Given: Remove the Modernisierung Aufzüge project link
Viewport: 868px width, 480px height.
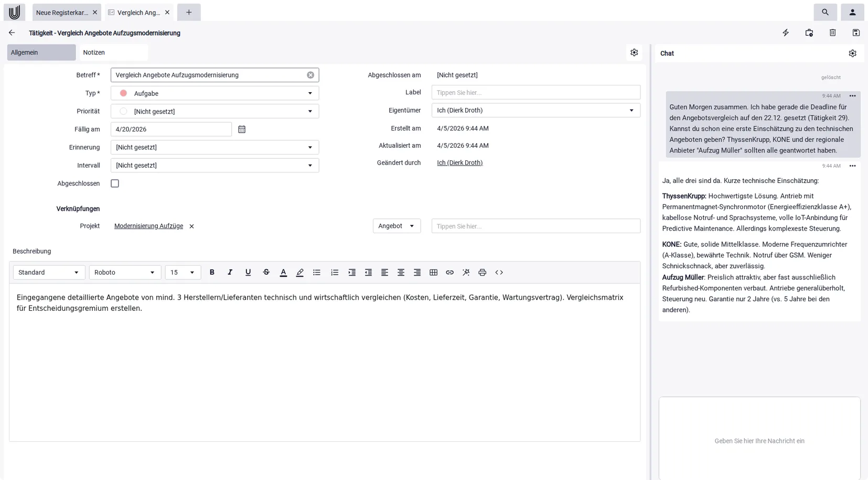Looking at the screenshot, I should click(x=191, y=226).
